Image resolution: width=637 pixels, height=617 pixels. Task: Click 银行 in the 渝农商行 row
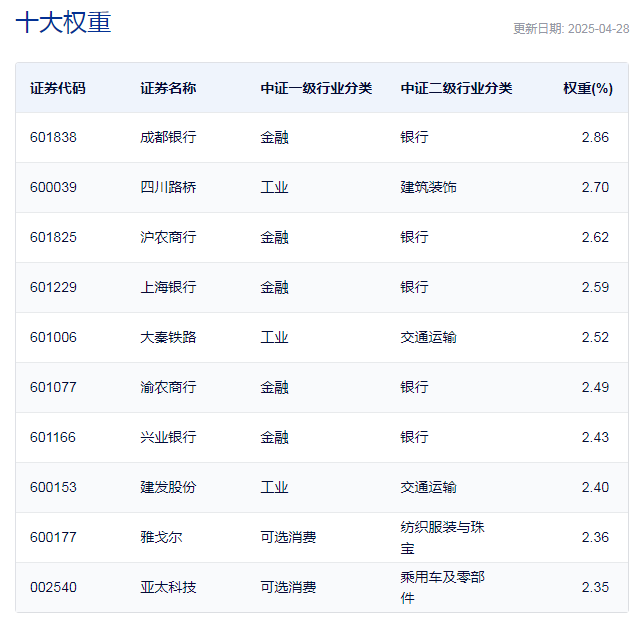coord(414,387)
